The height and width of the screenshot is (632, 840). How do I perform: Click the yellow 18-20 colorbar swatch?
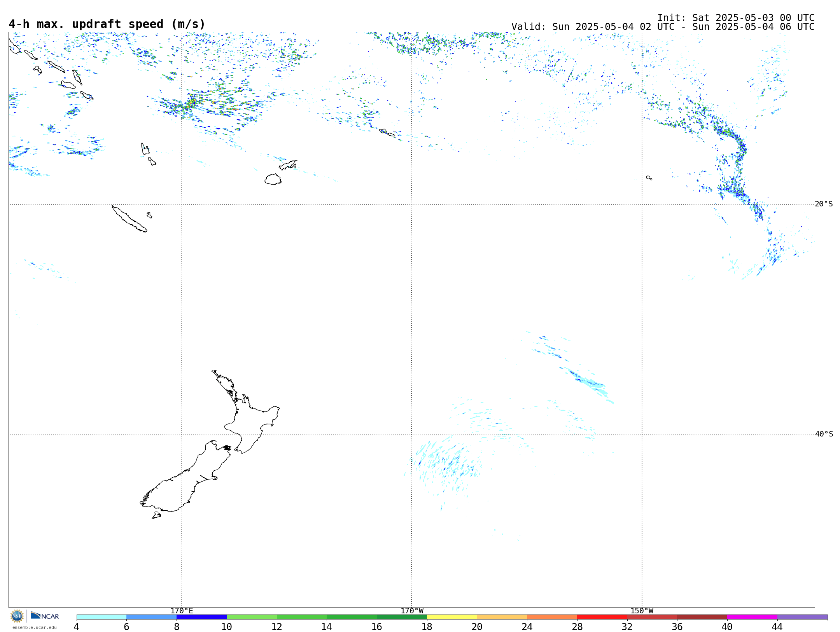[452, 617]
